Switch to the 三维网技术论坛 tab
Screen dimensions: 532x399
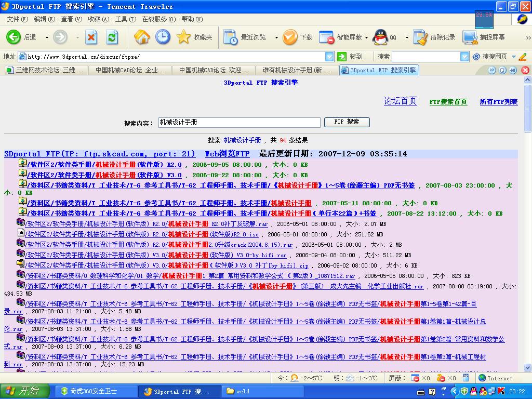point(46,70)
